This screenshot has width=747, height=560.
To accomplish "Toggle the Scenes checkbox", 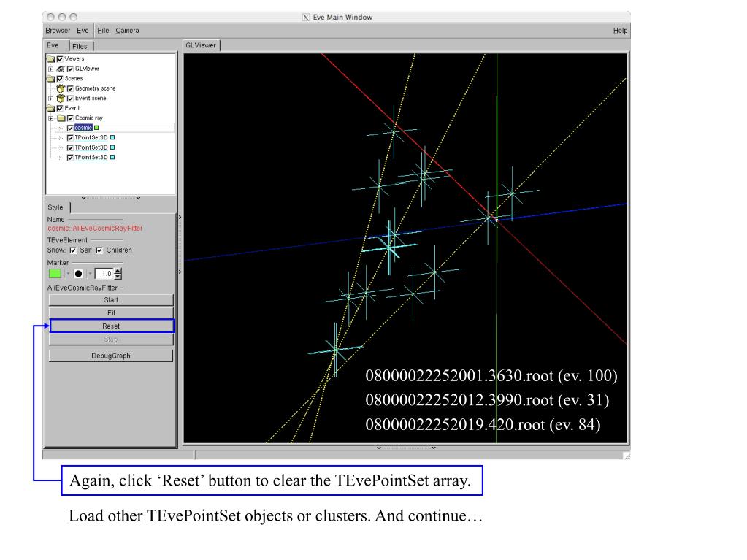I will pyautogui.click(x=60, y=79).
